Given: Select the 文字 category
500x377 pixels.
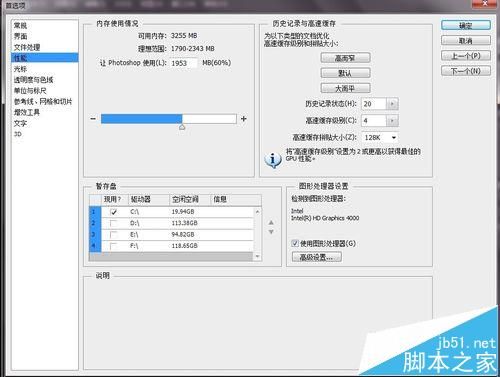Looking at the screenshot, I should (20, 123).
